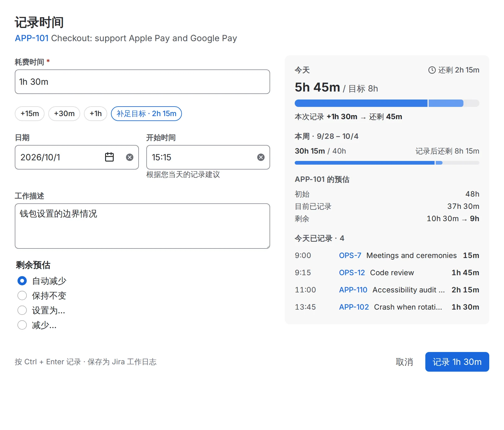Image resolution: width=504 pixels, height=430 pixels.
Task: Open the APP-102 issue link
Action: [354, 307]
